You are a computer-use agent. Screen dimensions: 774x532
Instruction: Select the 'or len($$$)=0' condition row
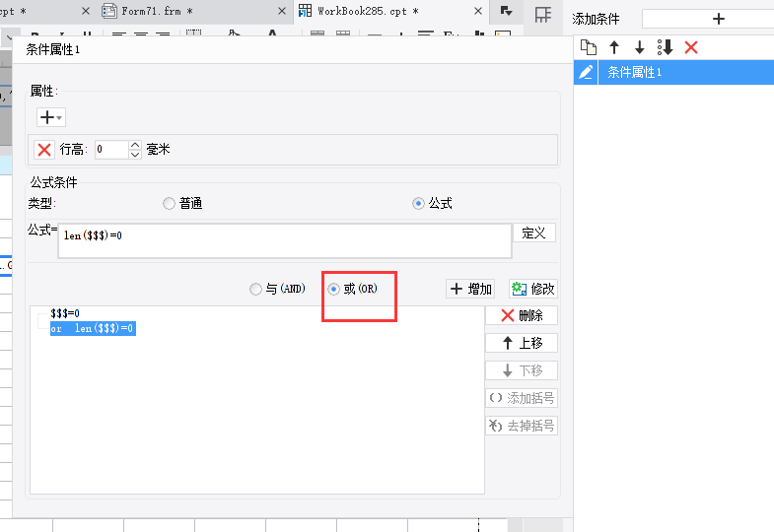(93, 329)
